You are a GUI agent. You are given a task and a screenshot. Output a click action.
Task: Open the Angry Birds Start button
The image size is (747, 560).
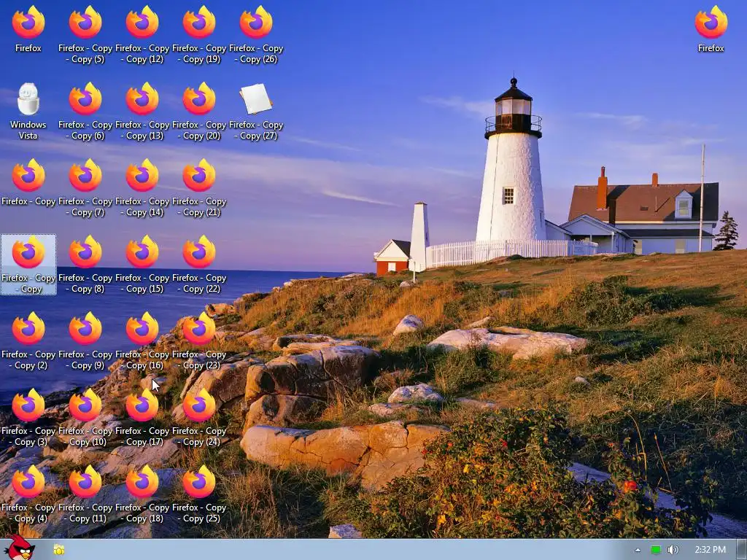coord(20,548)
